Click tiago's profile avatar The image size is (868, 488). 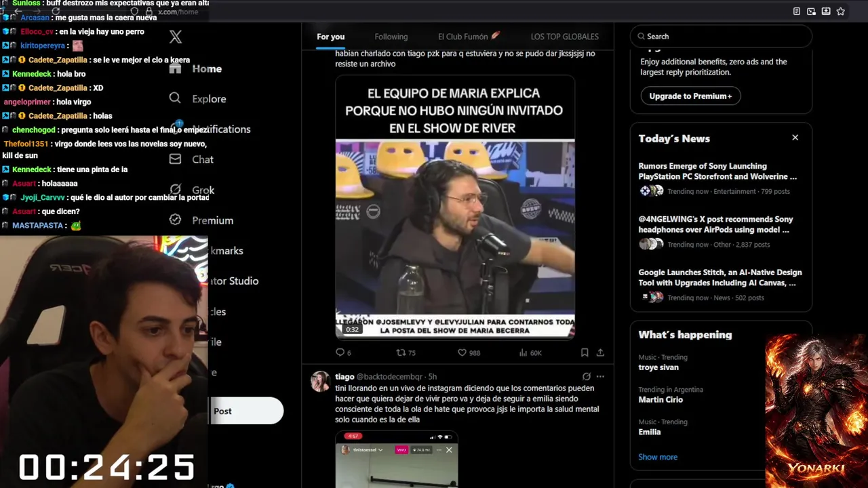coord(320,381)
